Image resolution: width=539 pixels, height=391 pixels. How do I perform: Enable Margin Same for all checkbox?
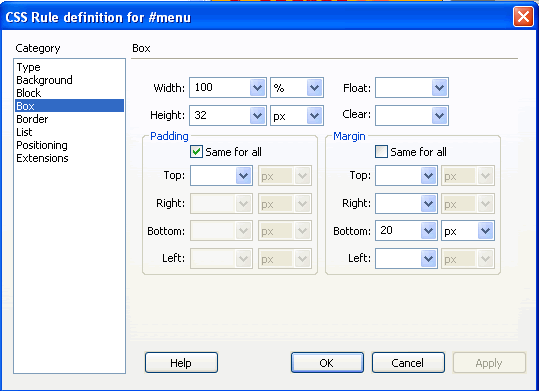pos(381,152)
